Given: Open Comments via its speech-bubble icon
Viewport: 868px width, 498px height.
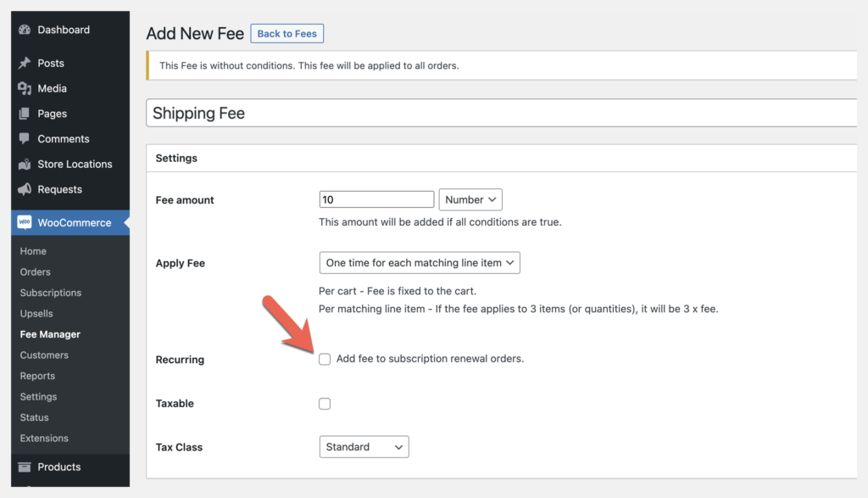Looking at the screenshot, I should [23, 138].
